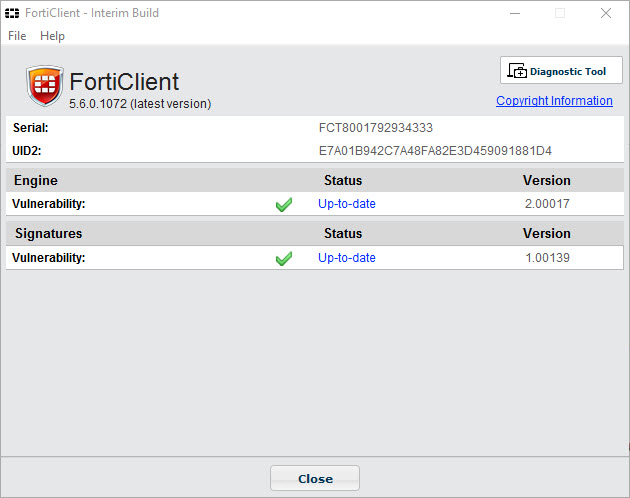Click Signatures Vulnerability Up-to-date status link
Image resolution: width=630 pixels, height=498 pixels.
(x=347, y=258)
